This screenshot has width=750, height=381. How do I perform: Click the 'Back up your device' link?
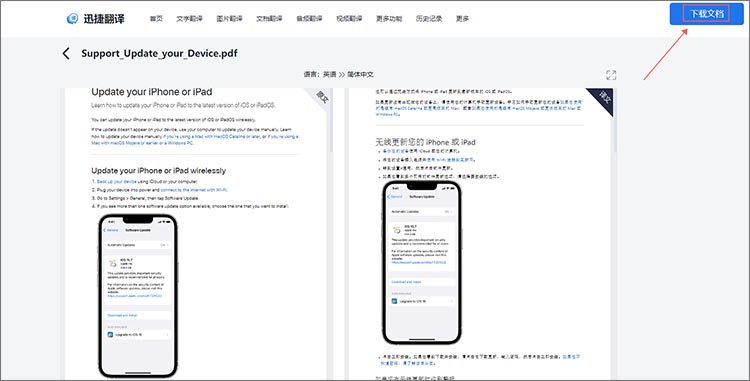point(117,182)
